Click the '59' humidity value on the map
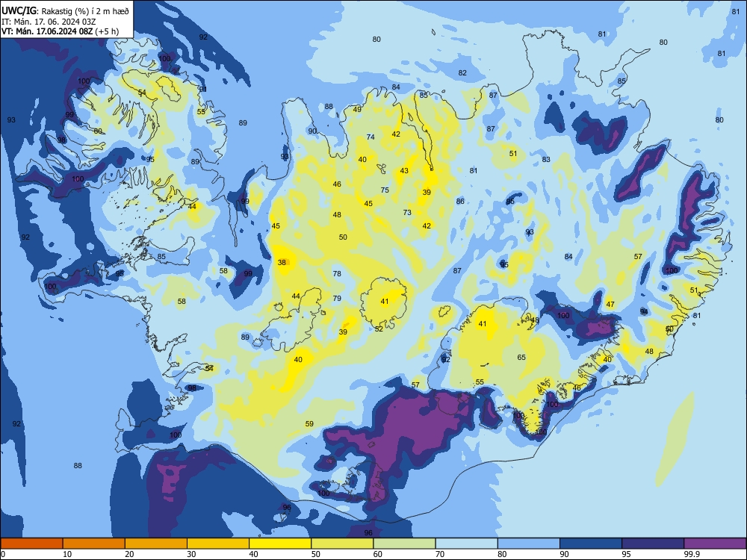Image resolution: width=747 pixels, height=560 pixels. pos(309,424)
